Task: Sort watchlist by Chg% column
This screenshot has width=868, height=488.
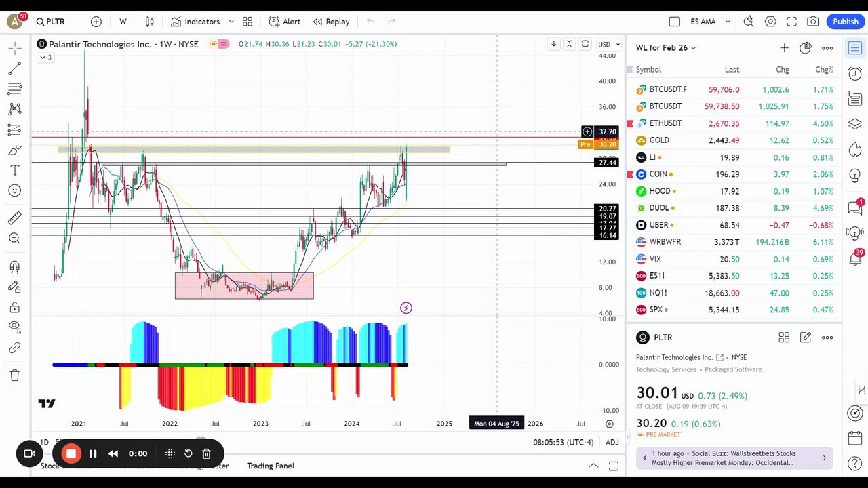Action: 824,70
